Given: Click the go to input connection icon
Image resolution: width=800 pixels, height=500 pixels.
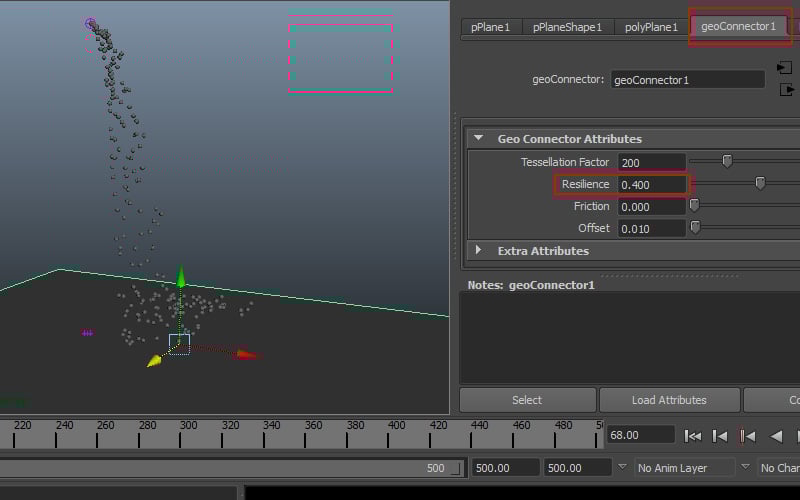Looking at the screenshot, I should click(784, 67).
